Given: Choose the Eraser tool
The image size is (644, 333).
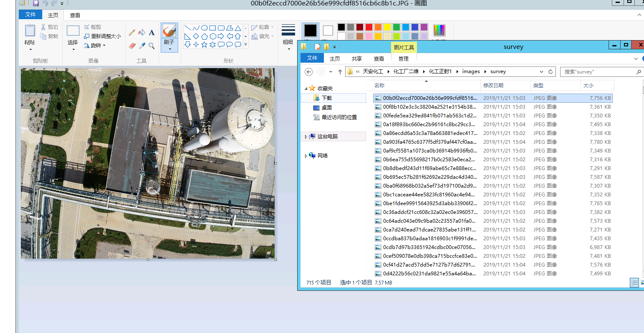Looking at the screenshot, I should point(132,46).
